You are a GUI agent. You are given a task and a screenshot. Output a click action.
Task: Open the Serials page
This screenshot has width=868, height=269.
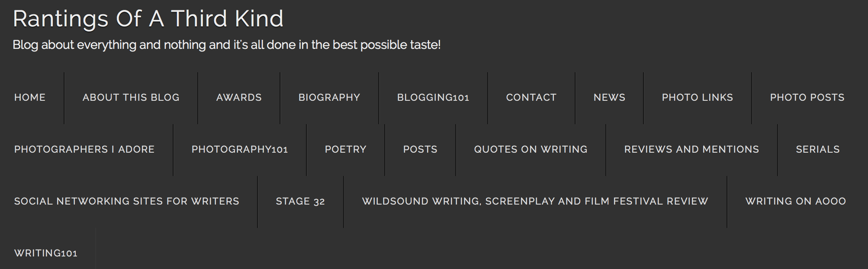click(818, 150)
